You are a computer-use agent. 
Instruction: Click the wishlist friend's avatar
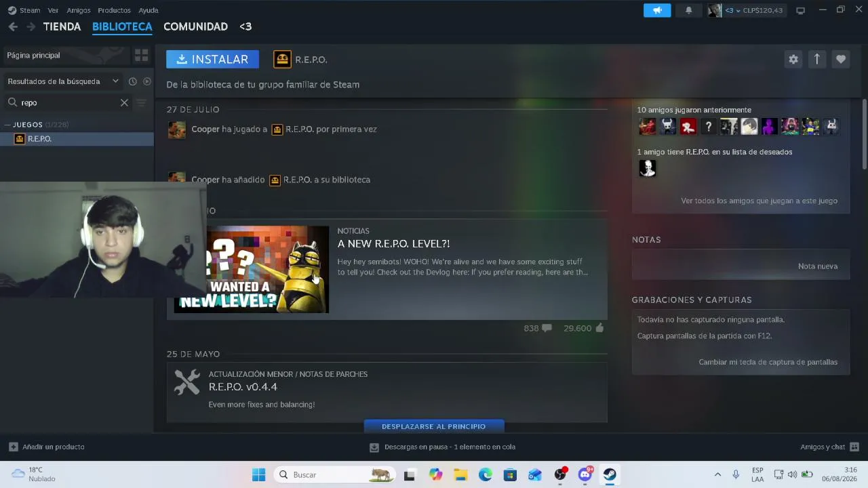tap(647, 168)
